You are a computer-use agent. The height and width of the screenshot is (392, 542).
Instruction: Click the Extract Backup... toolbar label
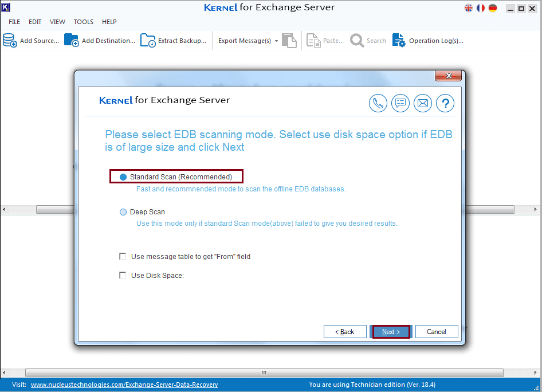182,41
